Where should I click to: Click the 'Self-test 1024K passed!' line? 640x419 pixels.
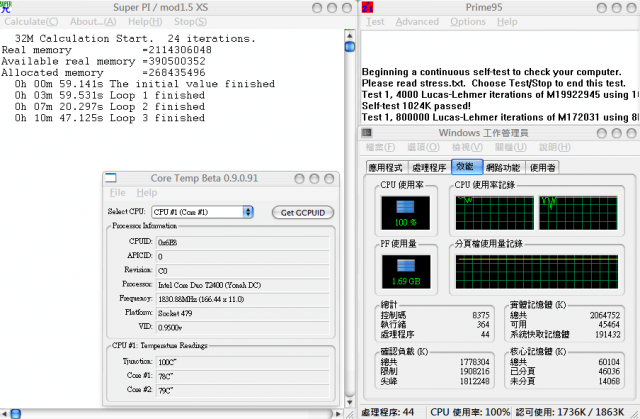[416, 106]
